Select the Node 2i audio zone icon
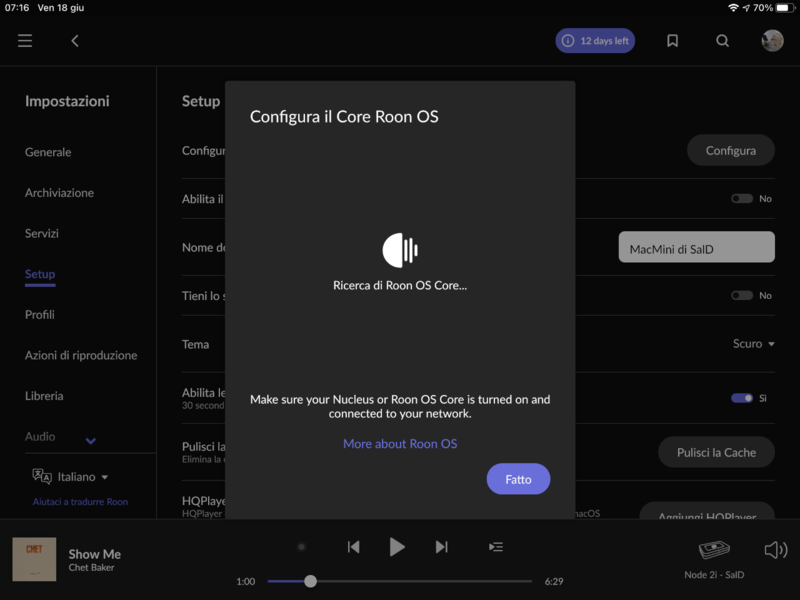 tap(714, 551)
